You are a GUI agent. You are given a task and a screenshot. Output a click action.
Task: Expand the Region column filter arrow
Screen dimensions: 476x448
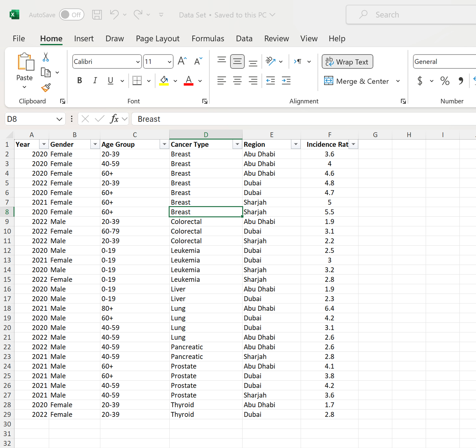pyautogui.click(x=296, y=145)
